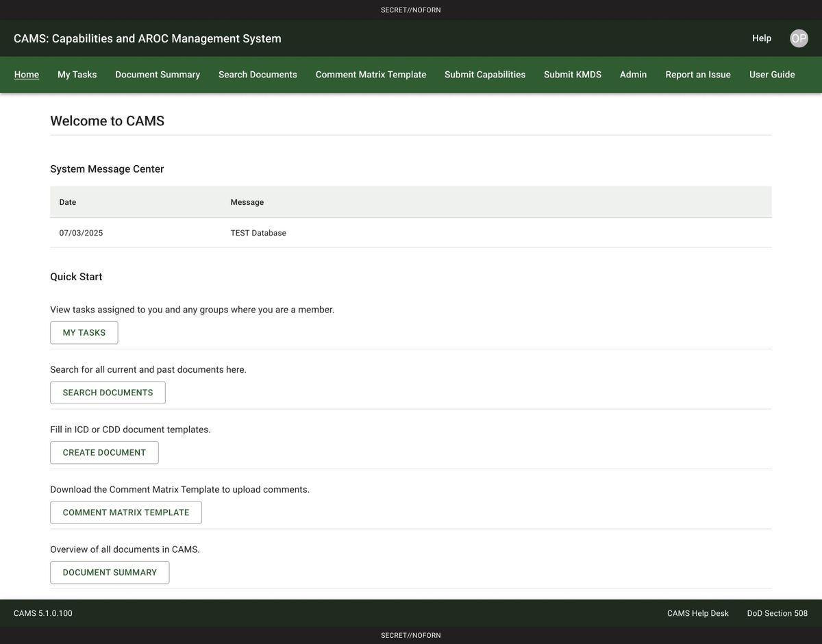822x644 pixels.
Task: Click the Message column header
Action: click(247, 202)
